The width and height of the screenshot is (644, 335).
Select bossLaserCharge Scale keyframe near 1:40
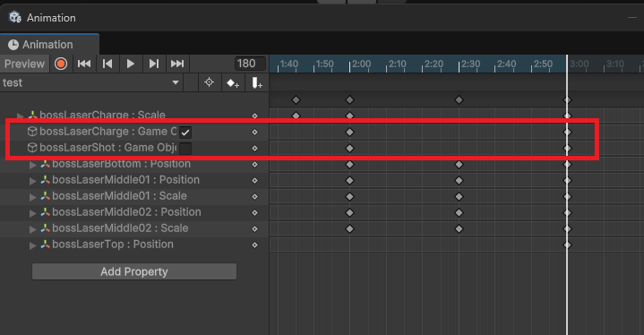296,116
